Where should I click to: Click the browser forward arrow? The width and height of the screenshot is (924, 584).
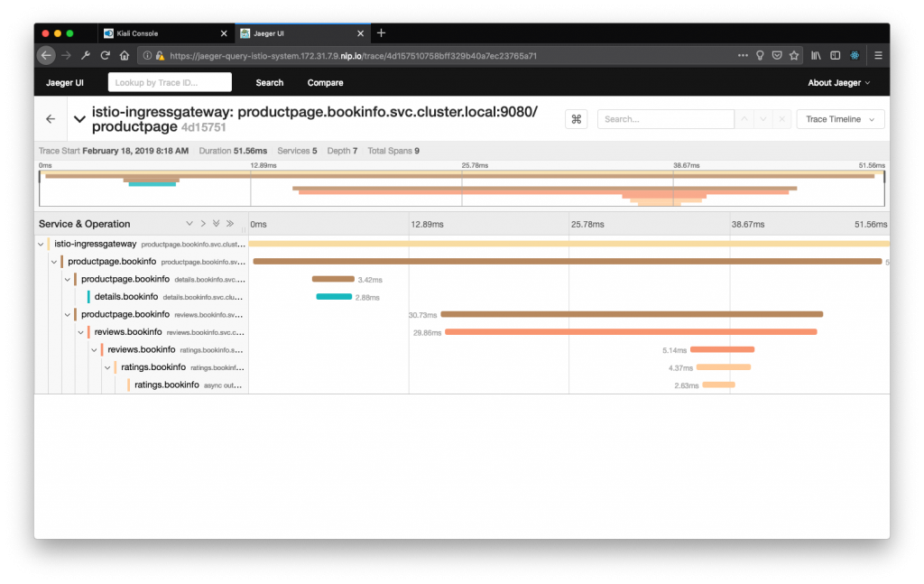click(x=66, y=55)
